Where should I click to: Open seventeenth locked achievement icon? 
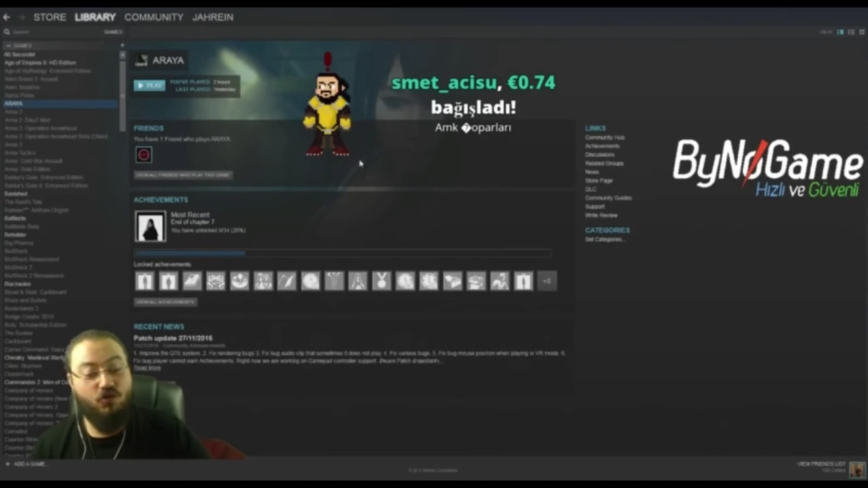(524, 281)
